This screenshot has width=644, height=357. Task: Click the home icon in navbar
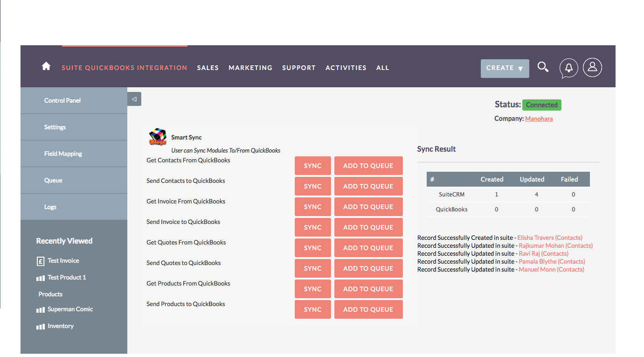46,67
